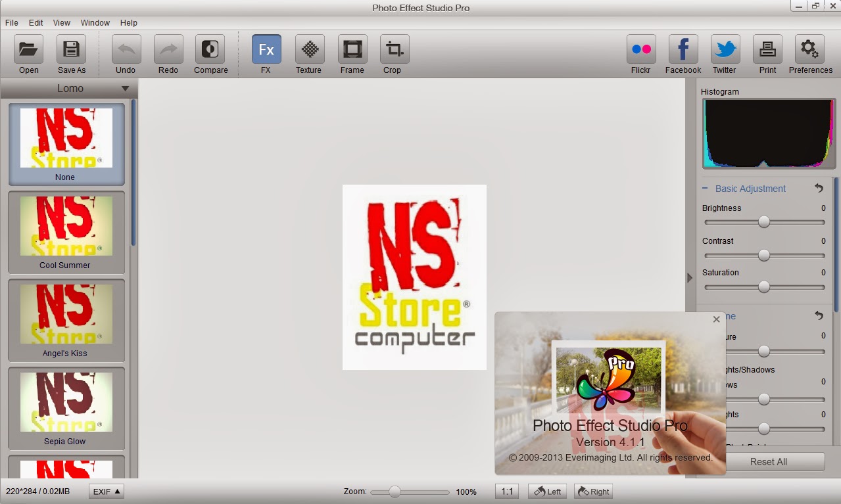Image resolution: width=841 pixels, height=504 pixels.
Task: Rotate the image Left
Action: [x=548, y=492]
